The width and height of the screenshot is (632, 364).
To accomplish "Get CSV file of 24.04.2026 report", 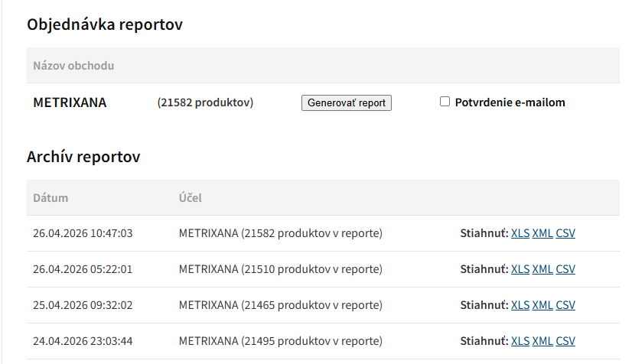I will (565, 341).
